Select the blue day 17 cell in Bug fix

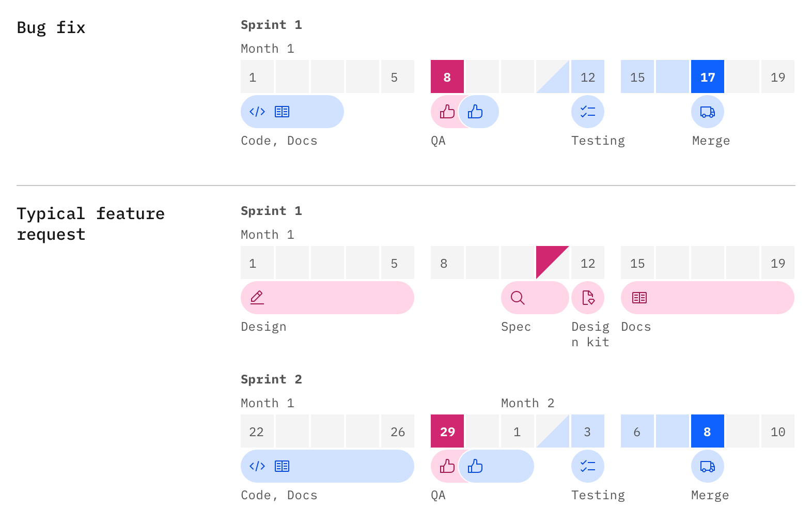(x=708, y=77)
